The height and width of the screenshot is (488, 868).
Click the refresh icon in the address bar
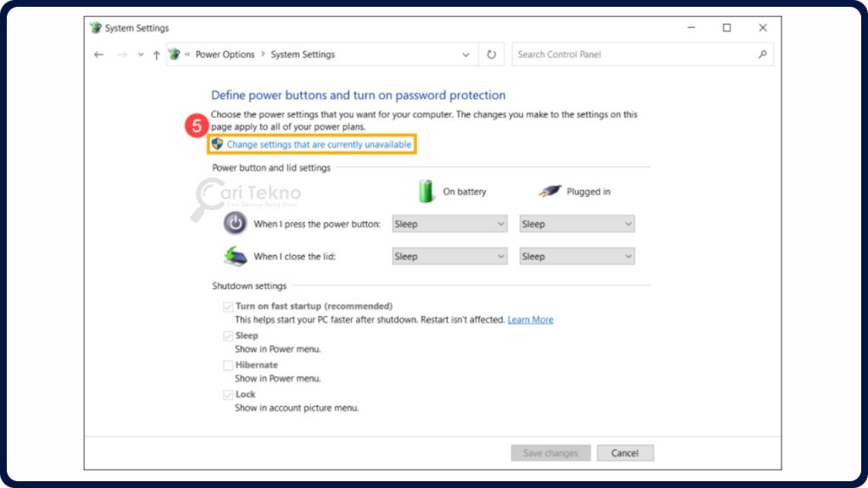[492, 53]
